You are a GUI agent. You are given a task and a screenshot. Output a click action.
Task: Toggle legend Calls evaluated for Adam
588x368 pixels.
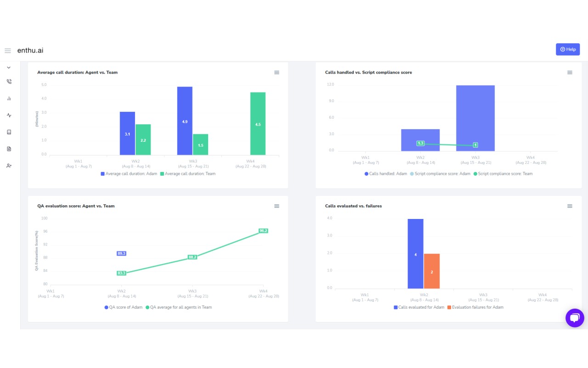pyautogui.click(x=418, y=307)
